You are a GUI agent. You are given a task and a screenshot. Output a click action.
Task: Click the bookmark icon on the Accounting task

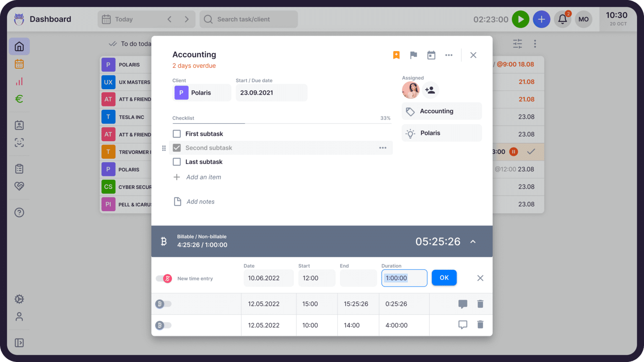pos(396,54)
